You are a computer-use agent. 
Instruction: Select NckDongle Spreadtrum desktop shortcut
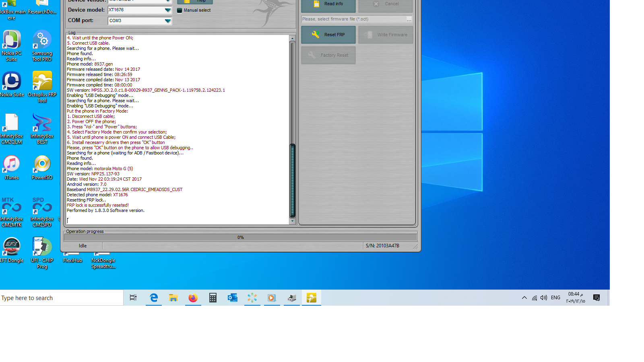(x=103, y=260)
